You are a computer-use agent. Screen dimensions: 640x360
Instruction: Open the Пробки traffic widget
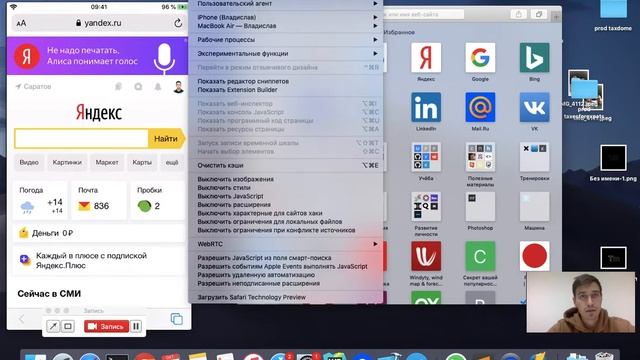[158, 201]
